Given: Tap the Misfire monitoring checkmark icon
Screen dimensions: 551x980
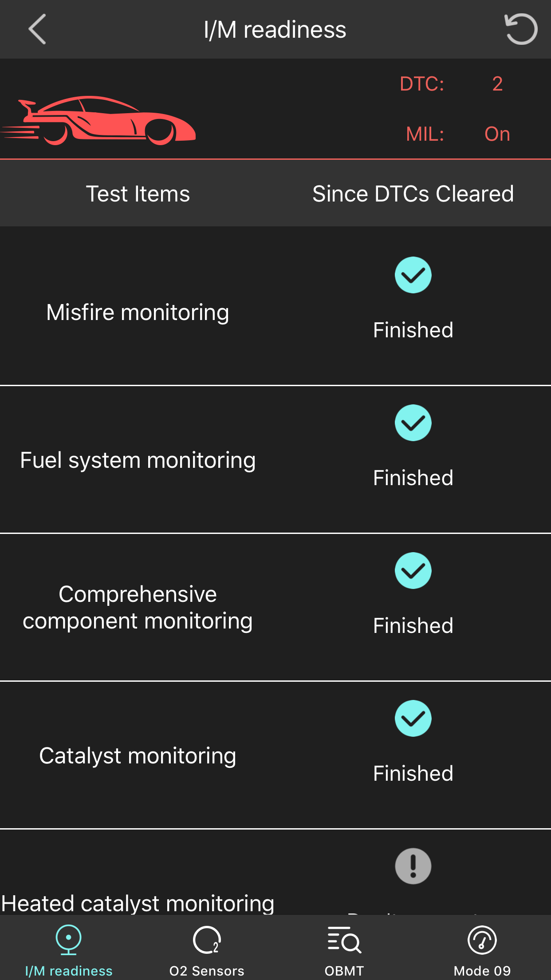Looking at the screenshot, I should (x=413, y=275).
